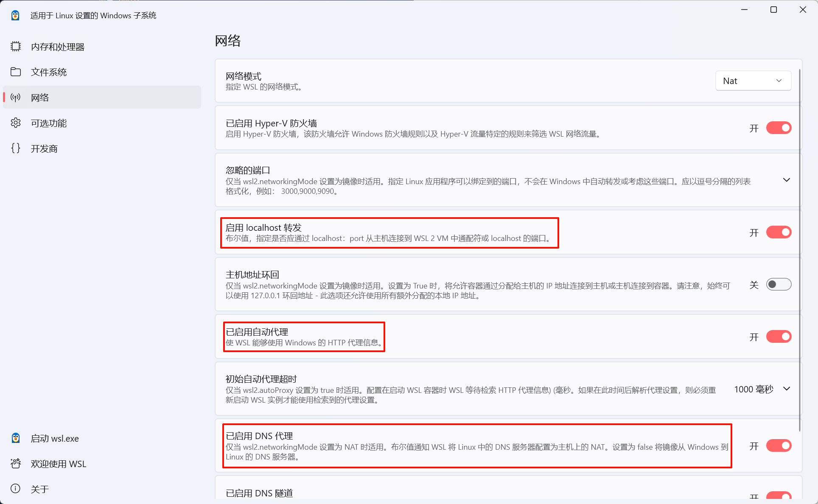The image size is (818, 504).
Task: Switch off the 已启用自动代理 toggle
Action: [779, 336]
